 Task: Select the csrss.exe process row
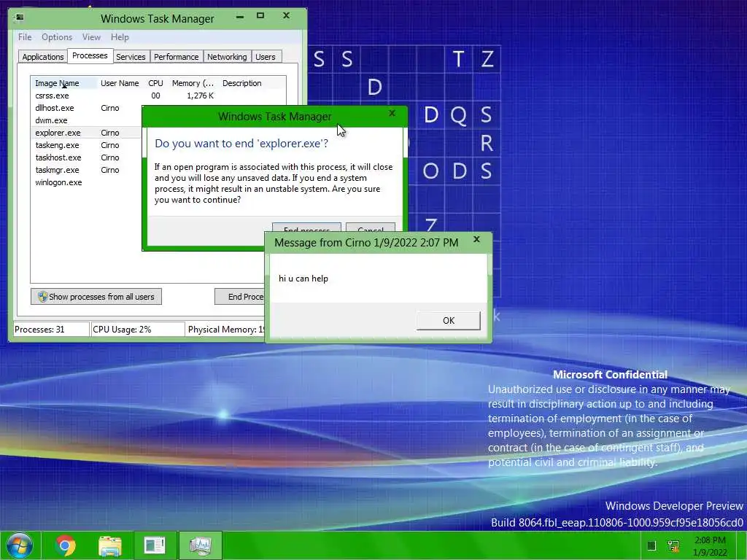click(x=158, y=96)
